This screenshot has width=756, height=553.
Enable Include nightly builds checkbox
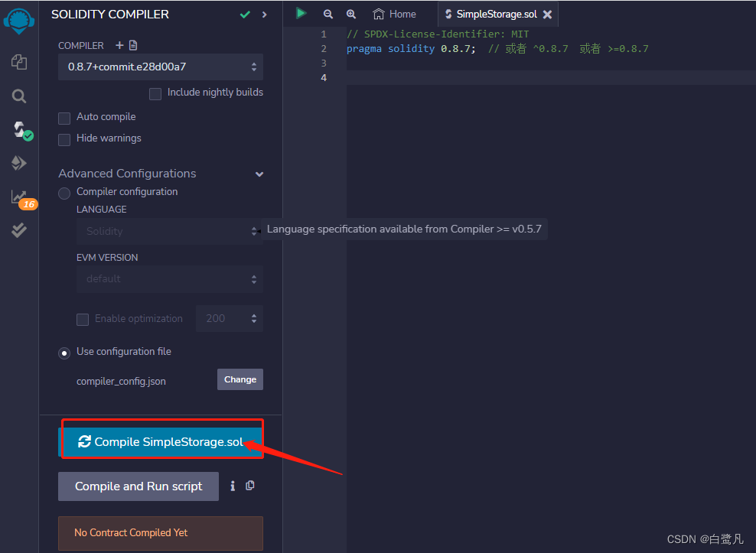155,93
